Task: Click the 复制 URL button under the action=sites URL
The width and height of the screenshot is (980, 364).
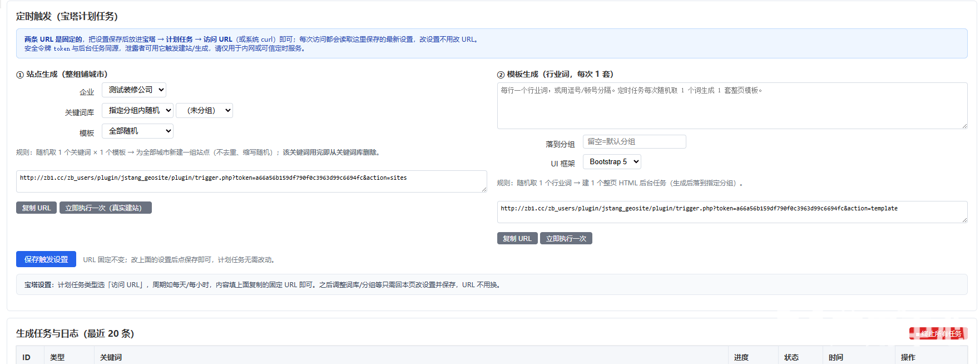Action: click(x=36, y=208)
